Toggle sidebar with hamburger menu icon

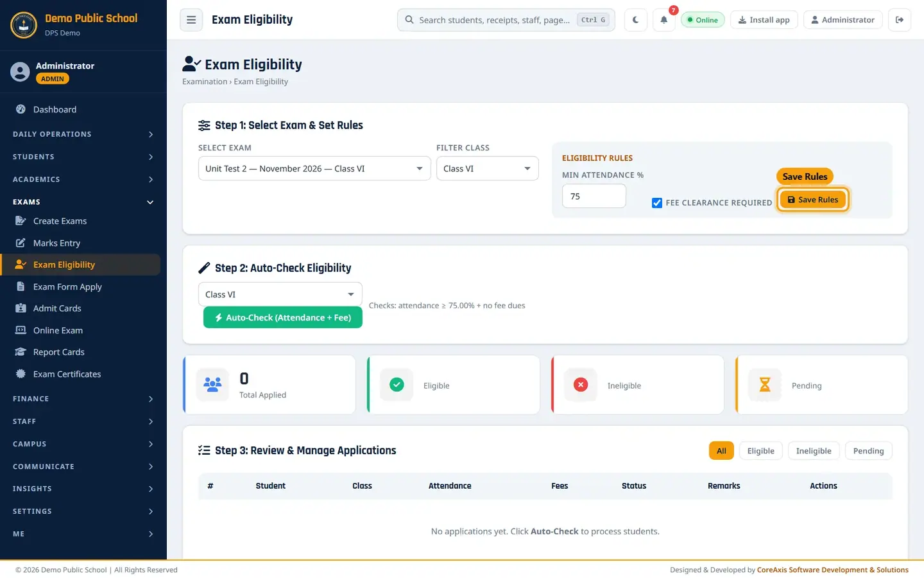click(191, 20)
